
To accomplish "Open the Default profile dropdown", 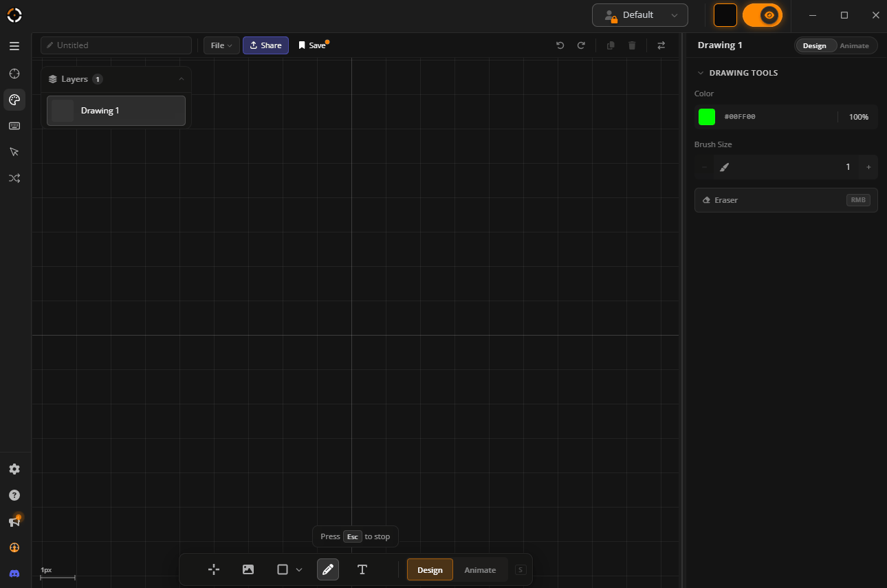I will (x=639, y=15).
